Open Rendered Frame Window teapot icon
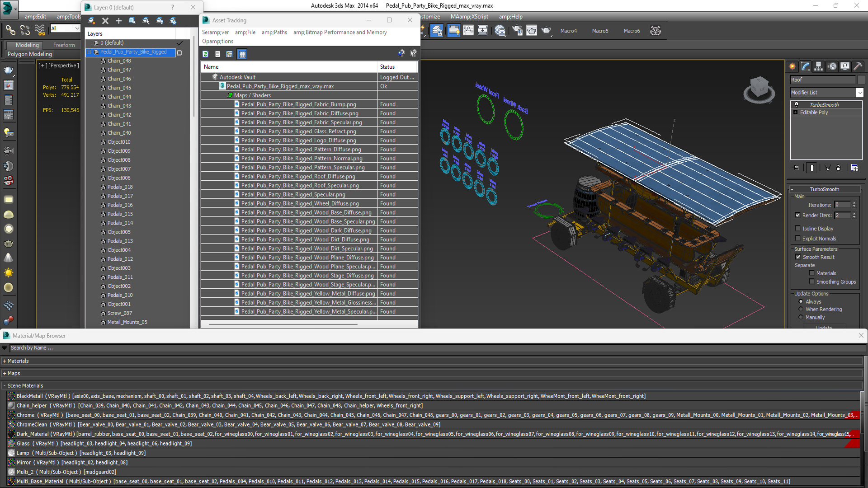This screenshot has height=488, width=868. tap(532, 30)
